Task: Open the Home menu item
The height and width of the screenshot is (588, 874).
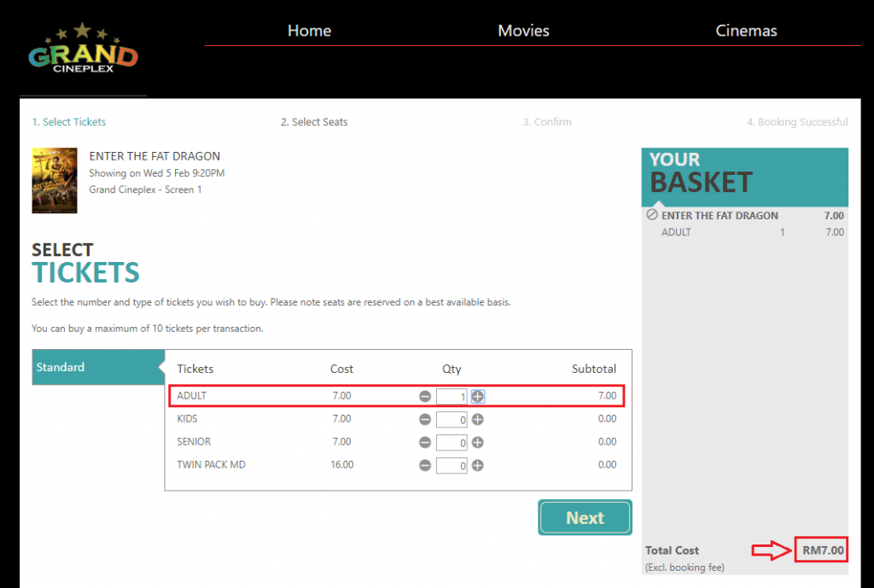Action: click(x=309, y=31)
